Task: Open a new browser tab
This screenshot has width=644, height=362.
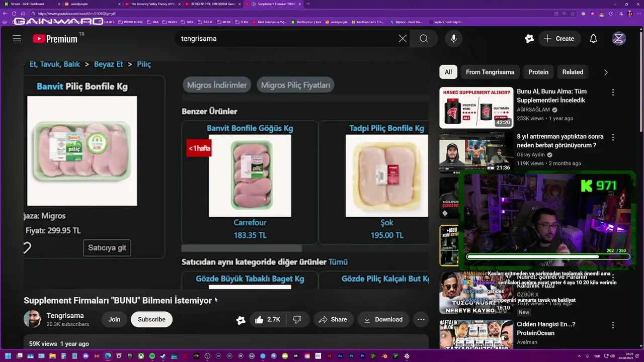Action: pos(308,4)
